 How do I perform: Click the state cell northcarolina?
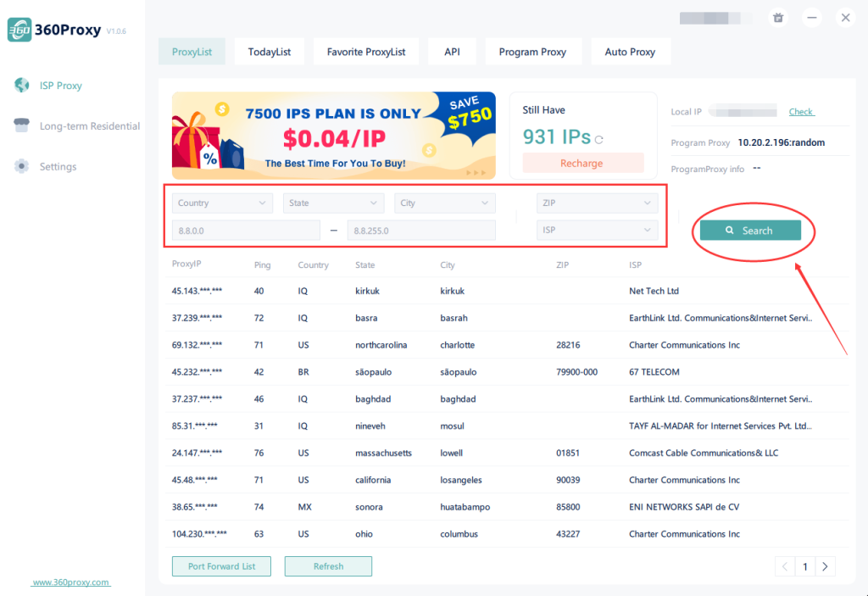pyautogui.click(x=381, y=344)
